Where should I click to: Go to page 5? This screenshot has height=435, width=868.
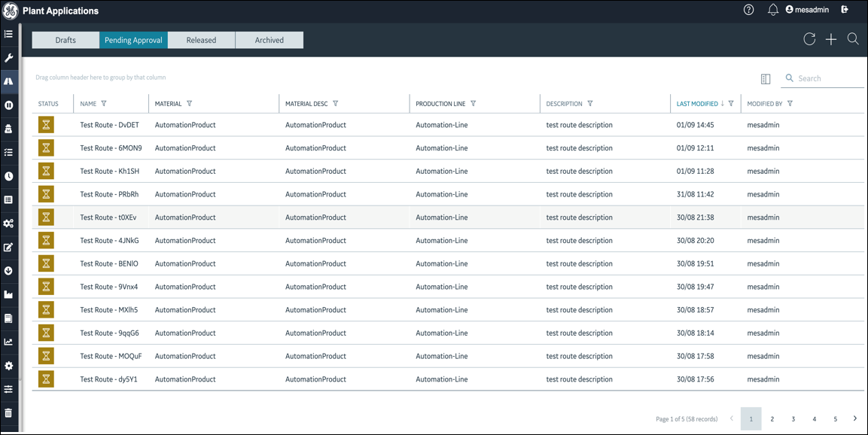tap(836, 419)
